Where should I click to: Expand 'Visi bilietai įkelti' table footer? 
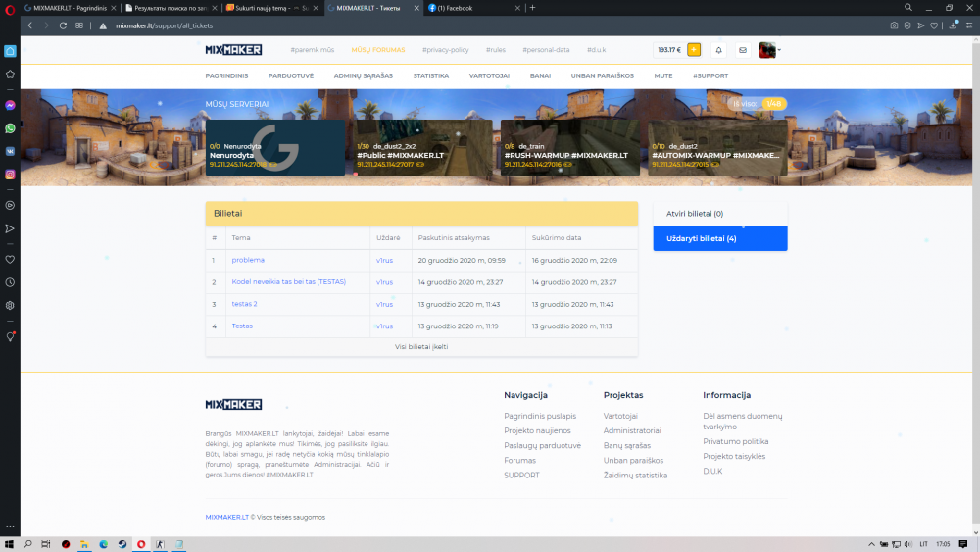pos(421,347)
